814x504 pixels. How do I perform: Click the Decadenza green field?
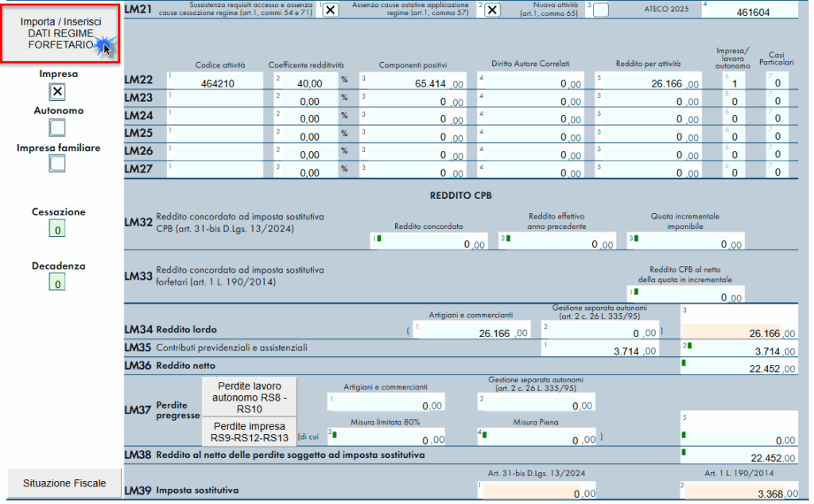click(x=57, y=283)
